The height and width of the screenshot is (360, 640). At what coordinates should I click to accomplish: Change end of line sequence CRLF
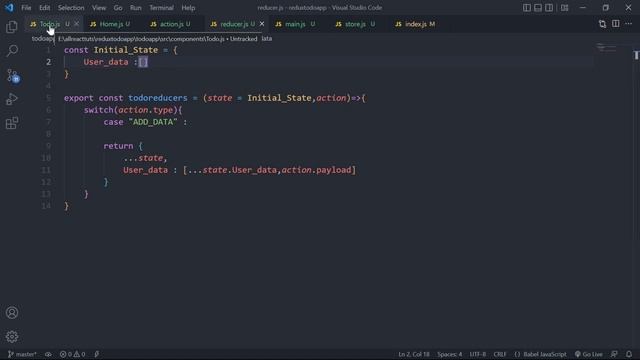point(500,354)
